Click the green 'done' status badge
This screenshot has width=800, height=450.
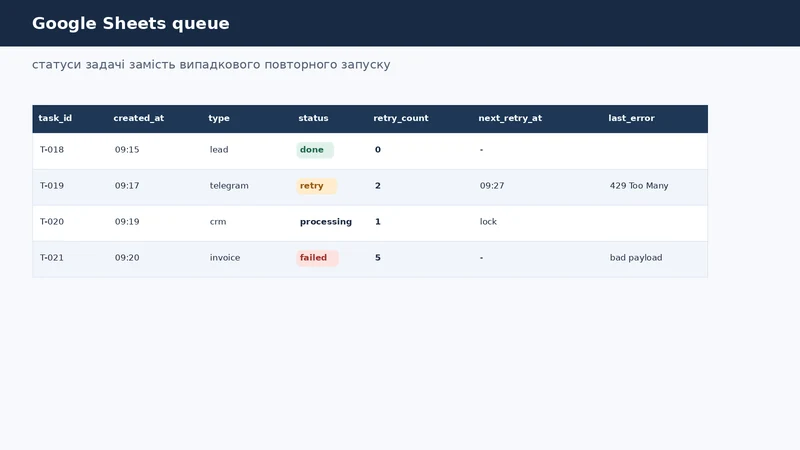coord(315,150)
